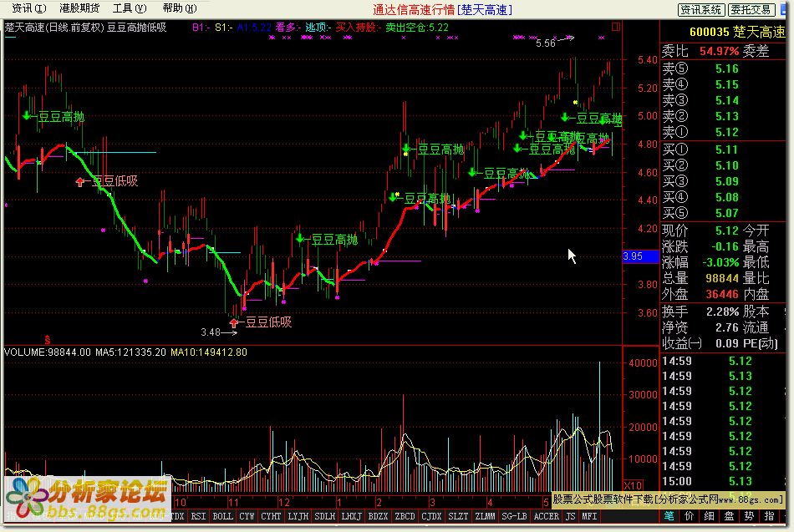Screen dimensions: 794x532
Task: Click the MA10:149412.80 volume label
Action: pyautogui.click(x=209, y=352)
